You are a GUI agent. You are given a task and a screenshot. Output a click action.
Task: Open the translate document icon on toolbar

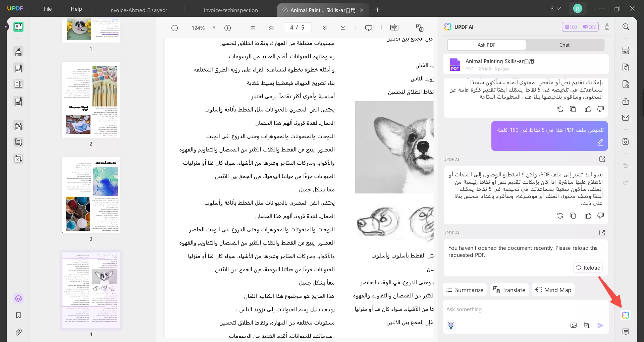[420, 28]
